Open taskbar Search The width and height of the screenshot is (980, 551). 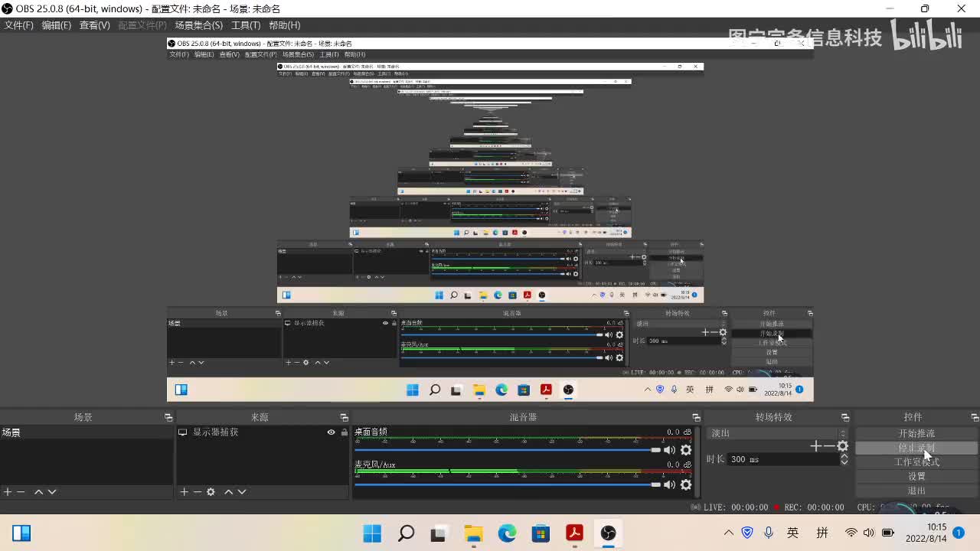[407, 533]
